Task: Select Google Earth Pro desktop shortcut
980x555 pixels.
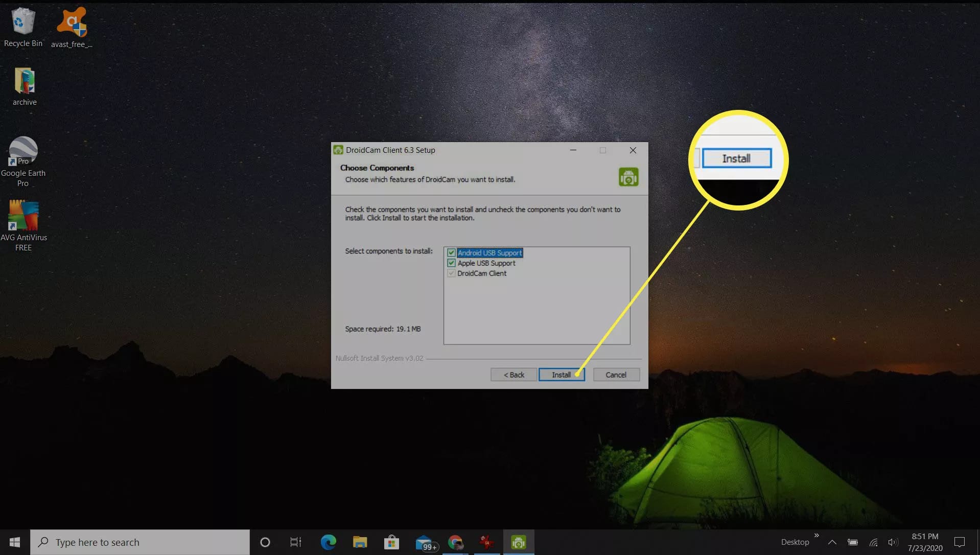Action: (23, 161)
